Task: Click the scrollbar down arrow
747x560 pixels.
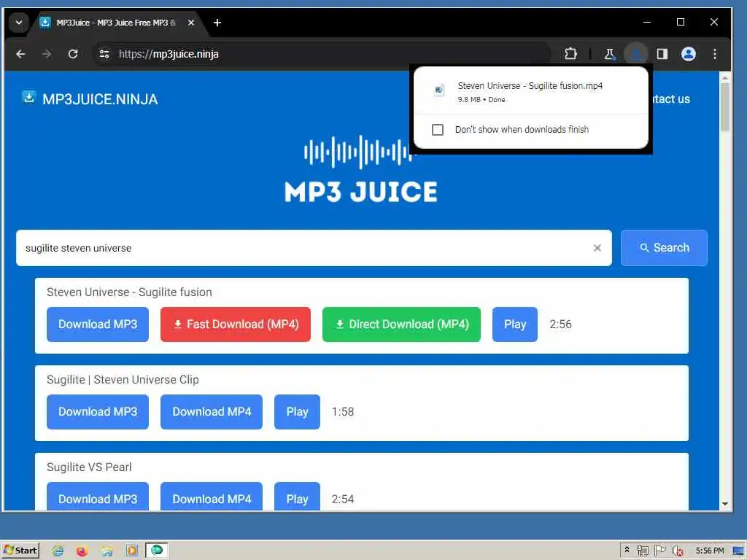Action: coord(725,504)
